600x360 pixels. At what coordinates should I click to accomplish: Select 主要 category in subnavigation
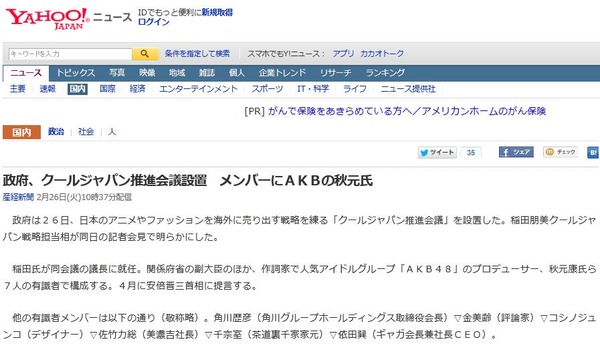pyautogui.click(x=18, y=89)
